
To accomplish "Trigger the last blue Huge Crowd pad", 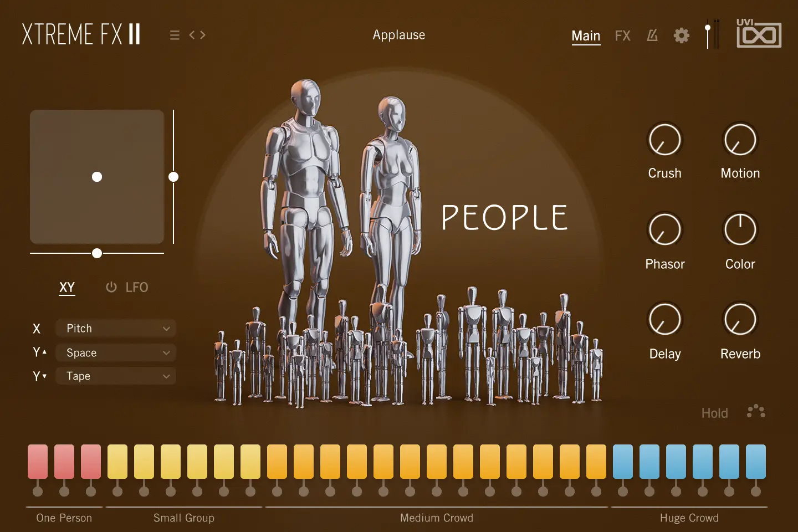I will 756,461.
